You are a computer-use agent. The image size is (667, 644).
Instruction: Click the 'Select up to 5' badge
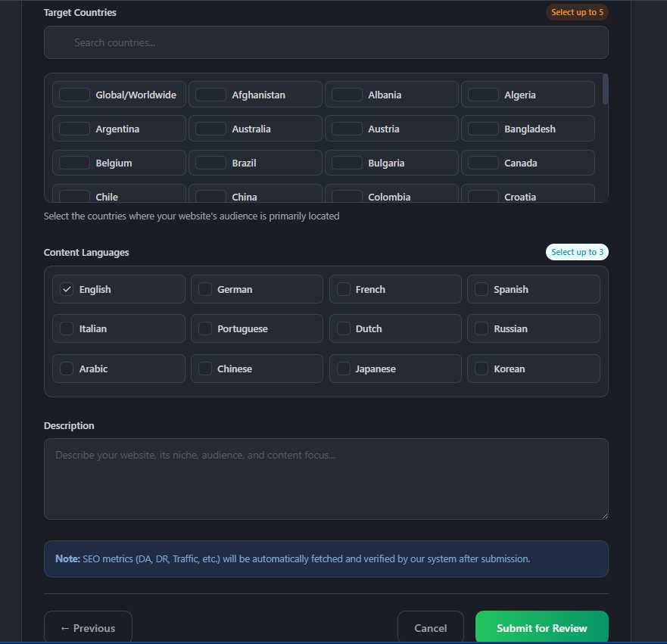click(x=577, y=12)
